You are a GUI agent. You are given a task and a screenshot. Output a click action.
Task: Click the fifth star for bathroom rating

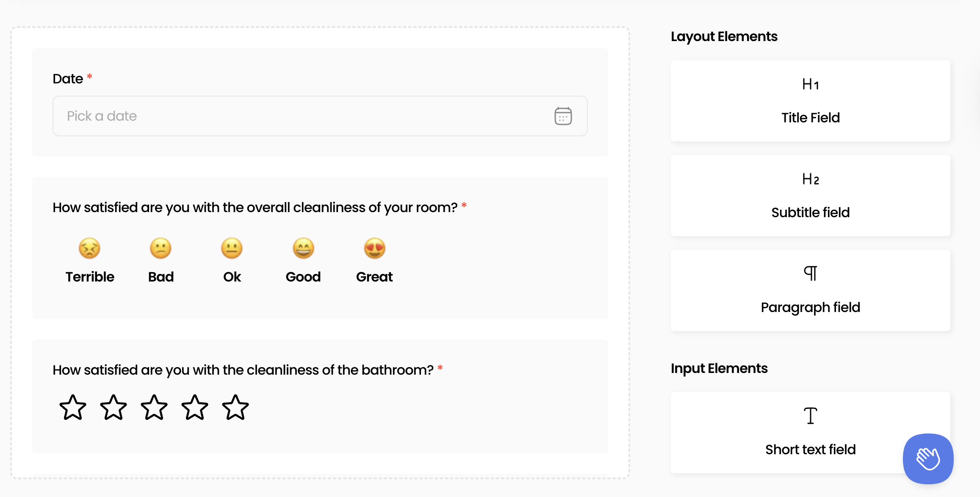tap(236, 408)
